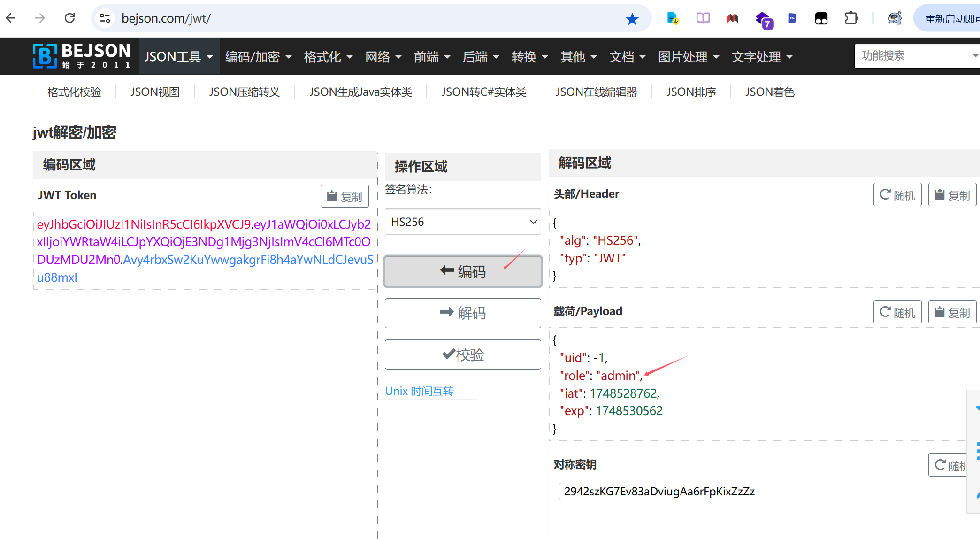Click the site information icon in address bar
The width and height of the screenshot is (980, 539).
point(105,18)
